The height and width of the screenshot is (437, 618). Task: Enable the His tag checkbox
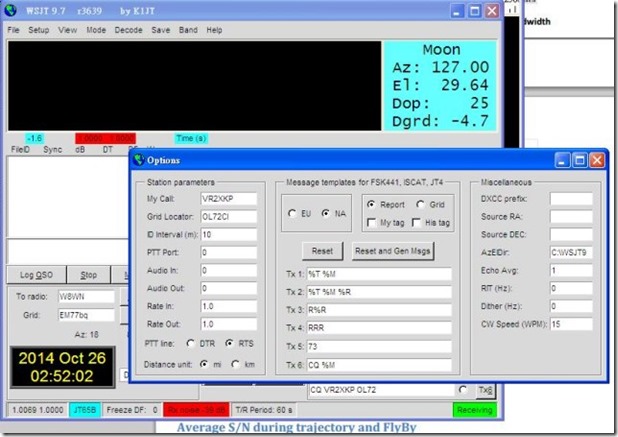[x=416, y=223]
